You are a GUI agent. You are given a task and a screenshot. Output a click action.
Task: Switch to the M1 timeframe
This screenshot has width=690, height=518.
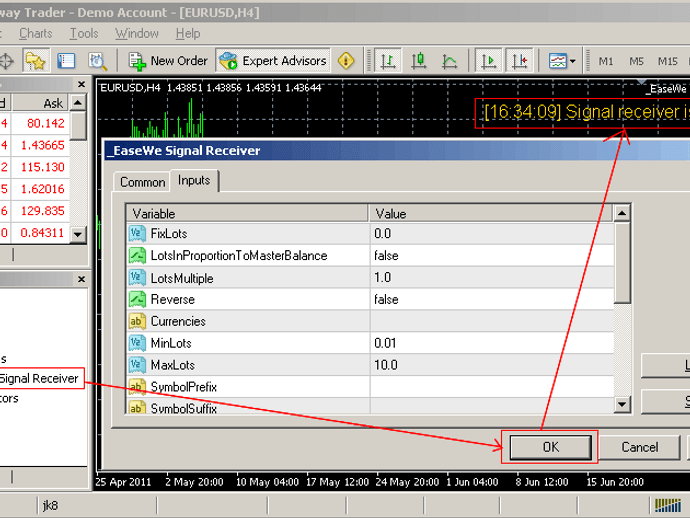[606, 61]
